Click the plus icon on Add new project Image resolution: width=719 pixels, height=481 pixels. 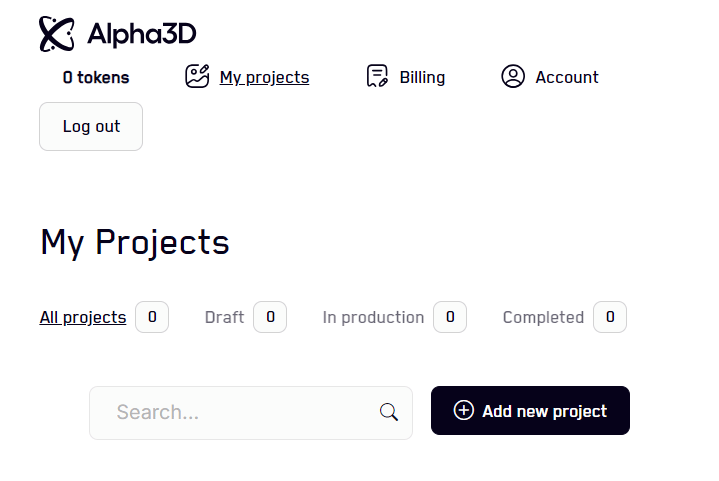[x=463, y=411]
